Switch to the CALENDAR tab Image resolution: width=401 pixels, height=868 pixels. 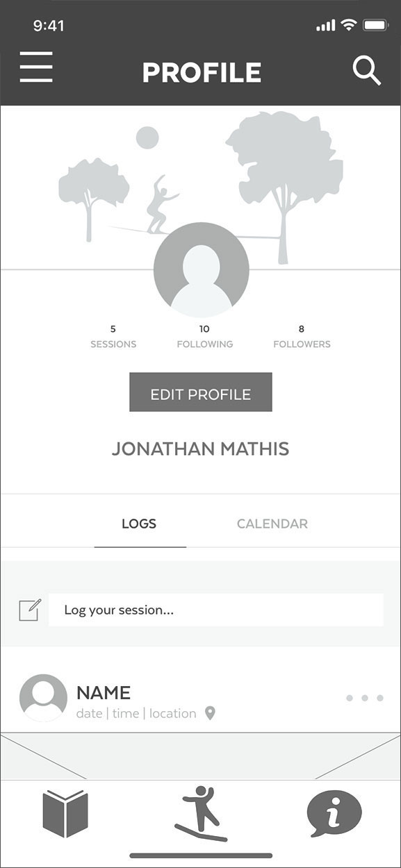272,524
